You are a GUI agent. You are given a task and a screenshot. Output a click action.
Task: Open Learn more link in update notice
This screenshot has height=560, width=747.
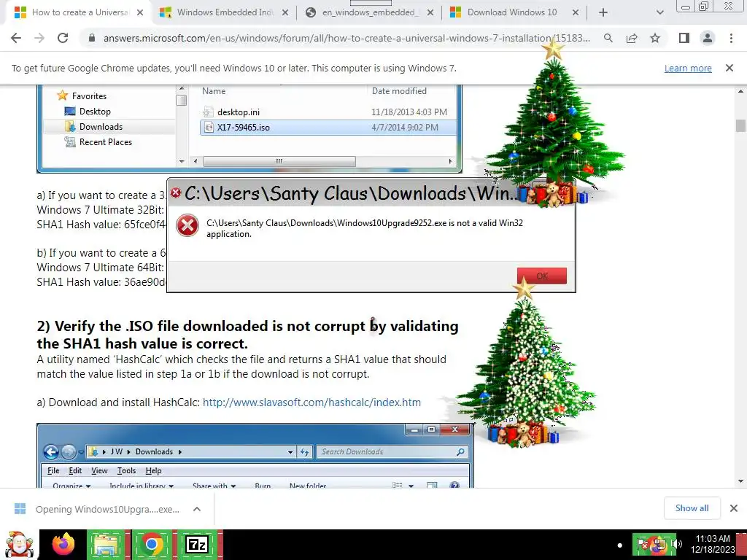[x=688, y=68]
